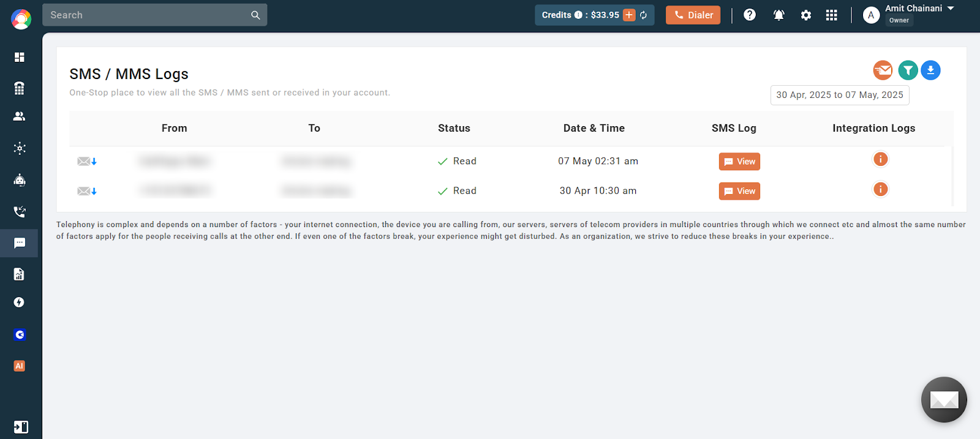Image resolution: width=980 pixels, height=439 pixels.
Task: Click the logout door icon at sidebar bottom
Action: coord(21,427)
